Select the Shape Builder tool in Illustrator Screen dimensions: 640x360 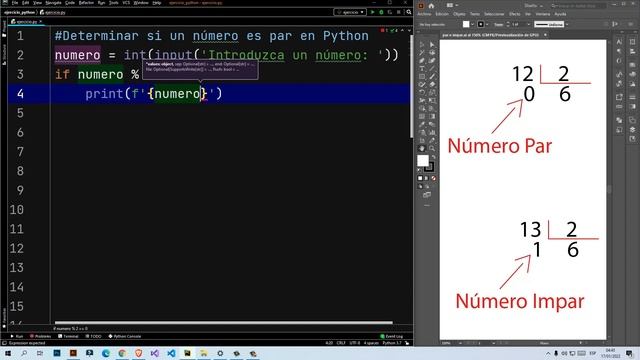pos(422,109)
